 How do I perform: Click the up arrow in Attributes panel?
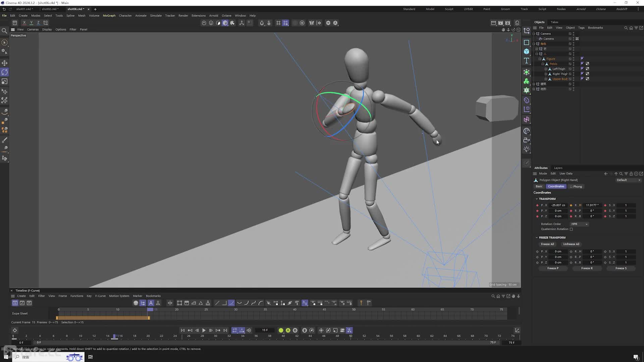pyautogui.click(x=616, y=174)
